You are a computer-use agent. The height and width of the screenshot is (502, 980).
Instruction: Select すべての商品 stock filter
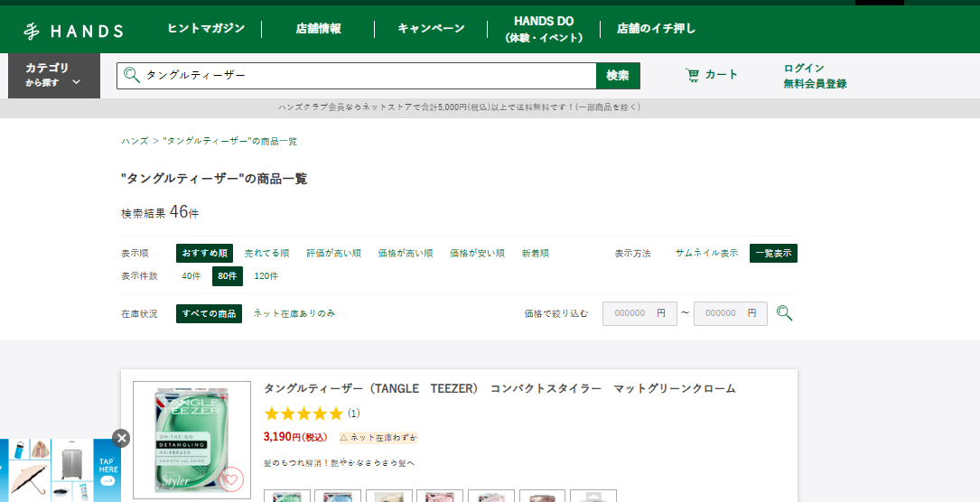pos(209,313)
